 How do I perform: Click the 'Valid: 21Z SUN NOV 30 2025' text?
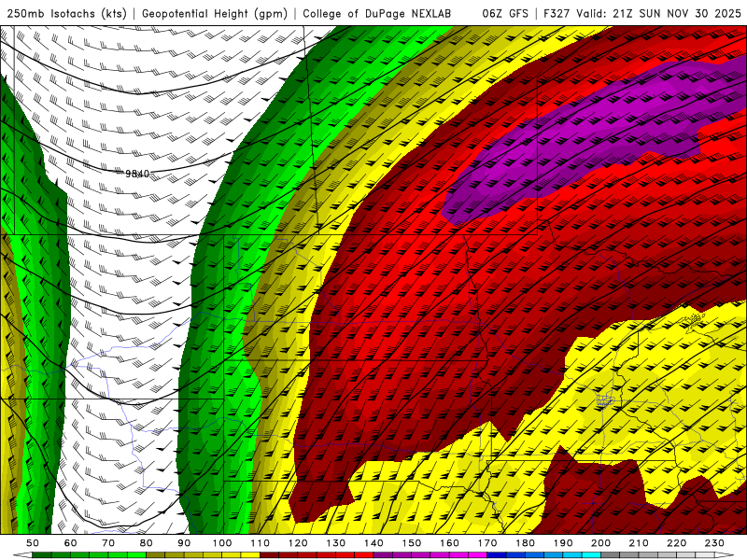658,13
